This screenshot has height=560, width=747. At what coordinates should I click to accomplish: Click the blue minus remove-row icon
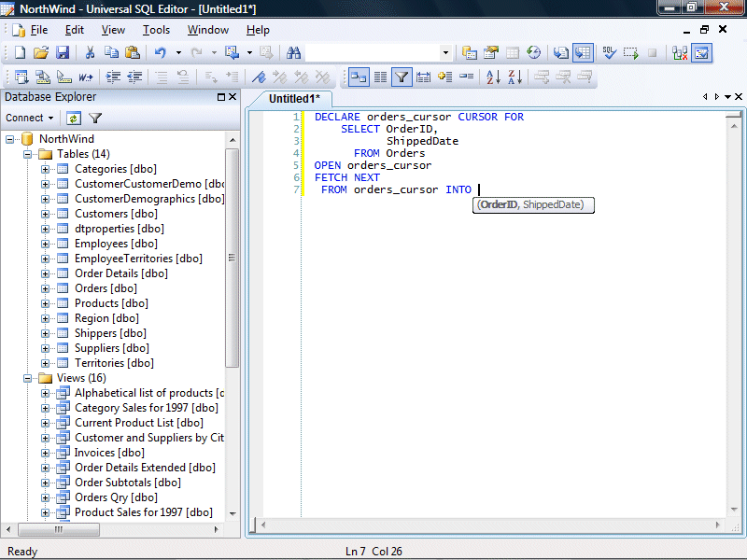click(x=466, y=77)
